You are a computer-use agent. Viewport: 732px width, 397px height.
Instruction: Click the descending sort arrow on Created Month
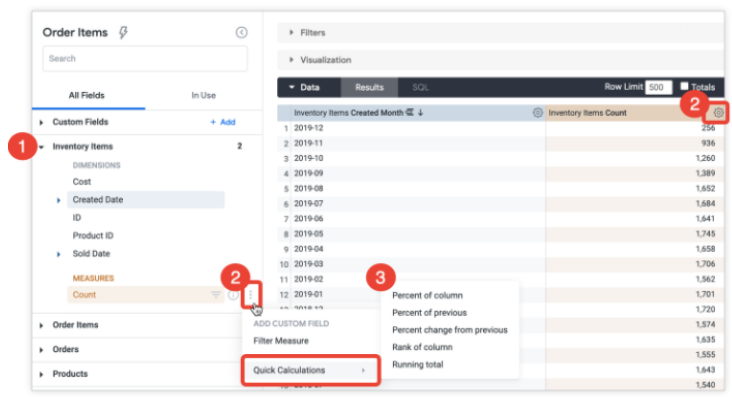[421, 113]
